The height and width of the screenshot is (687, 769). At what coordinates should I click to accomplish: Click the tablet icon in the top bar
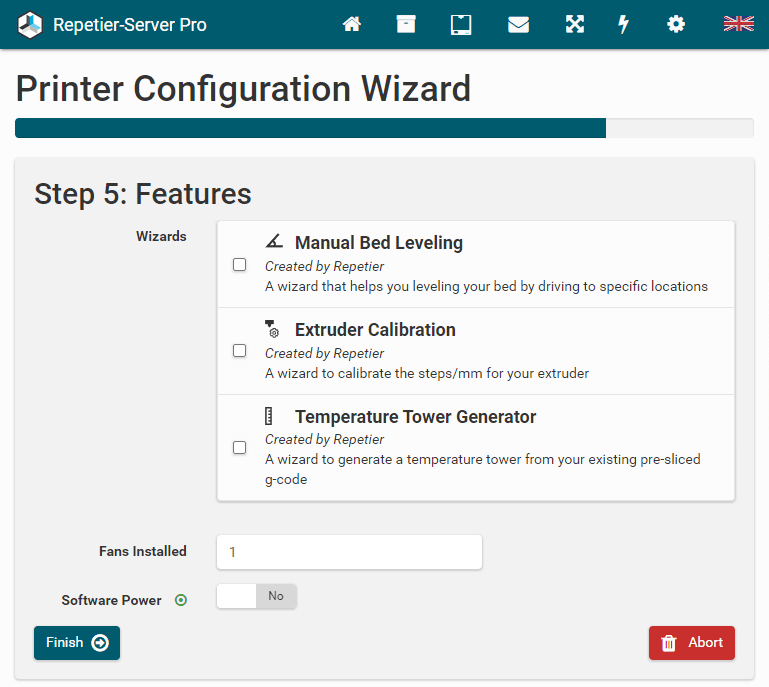pyautogui.click(x=461, y=24)
